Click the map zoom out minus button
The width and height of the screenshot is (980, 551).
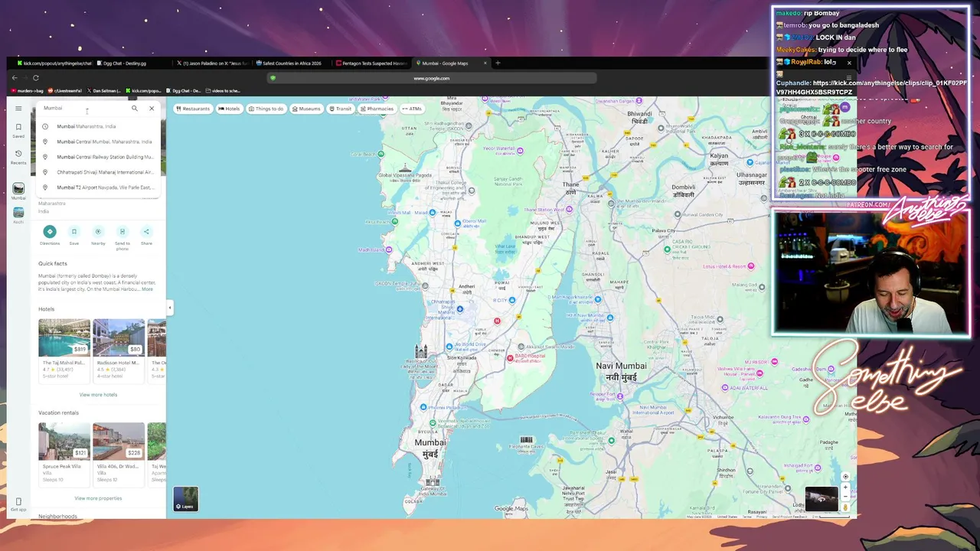coord(845,497)
